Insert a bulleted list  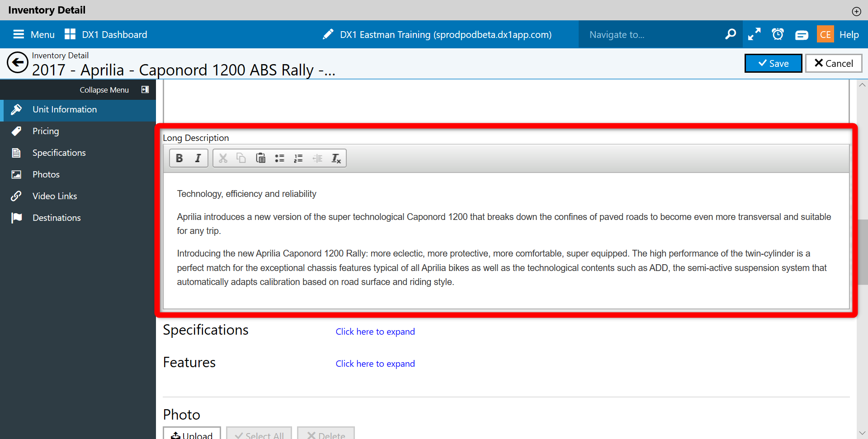pos(279,158)
